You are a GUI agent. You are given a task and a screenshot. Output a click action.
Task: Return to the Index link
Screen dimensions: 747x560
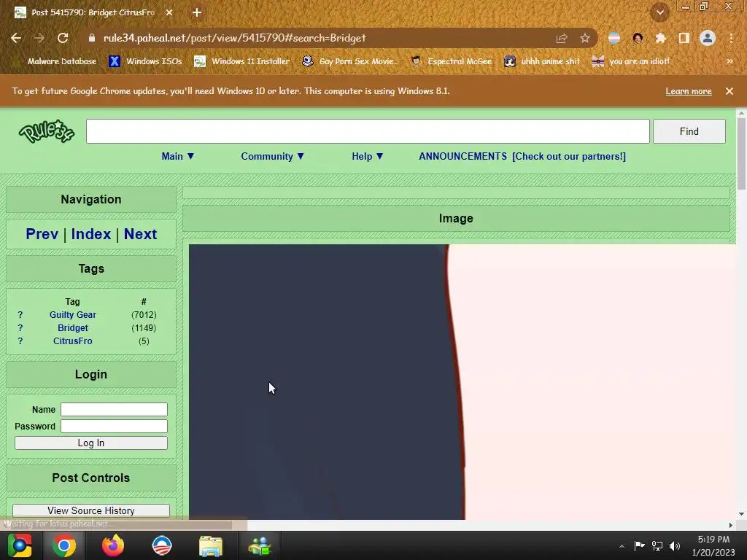pyautogui.click(x=90, y=234)
